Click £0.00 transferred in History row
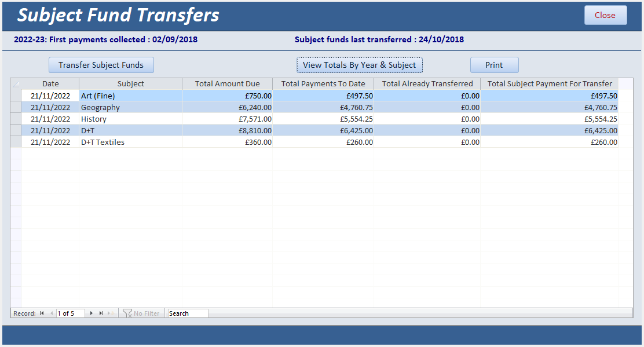 click(x=427, y=119)
